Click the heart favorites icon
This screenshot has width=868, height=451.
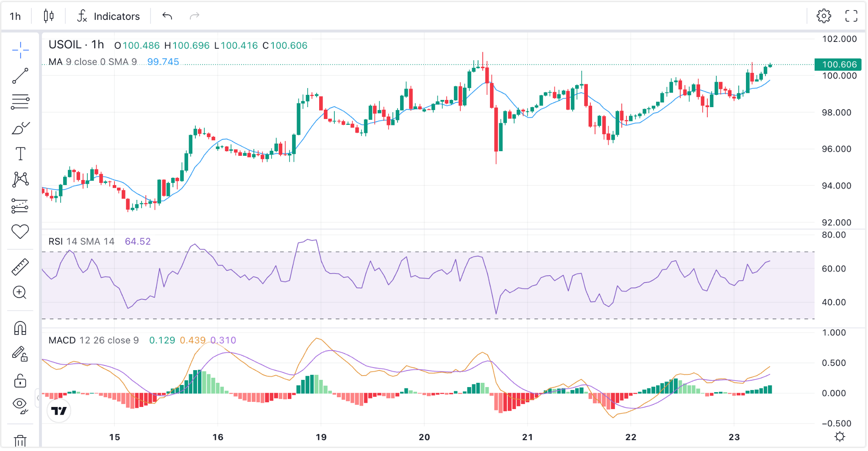[20, 231]
